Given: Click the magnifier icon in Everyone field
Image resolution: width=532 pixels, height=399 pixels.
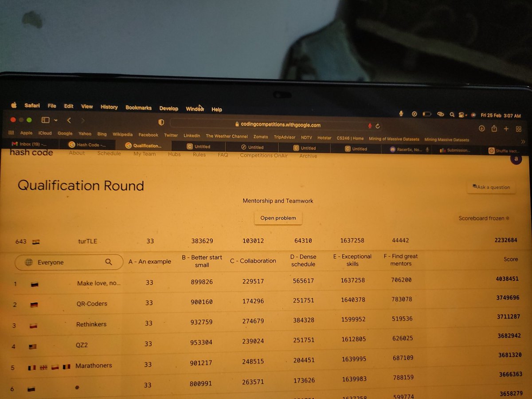Looking at the screenshot, I should [109, 262].
